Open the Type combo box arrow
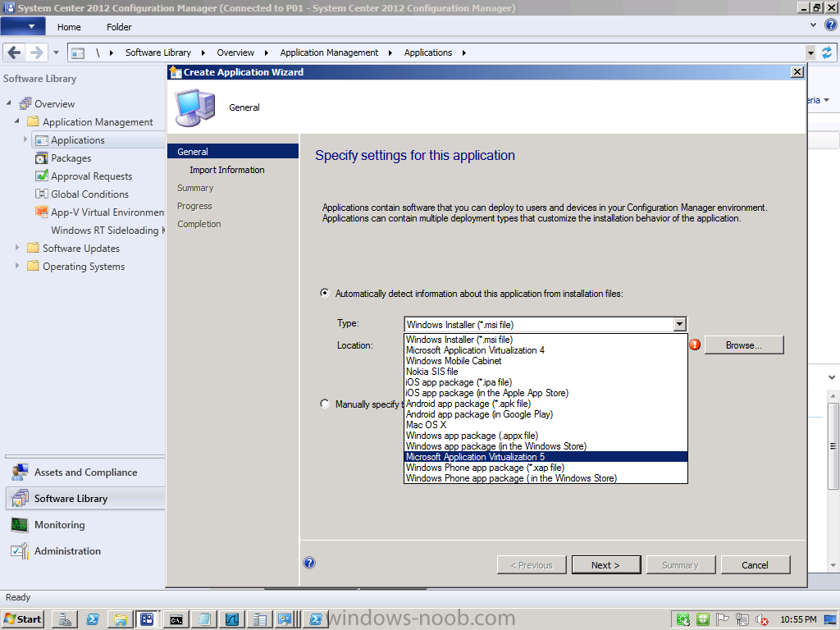This screenshot has height=630, width=840. coord(679,324)
